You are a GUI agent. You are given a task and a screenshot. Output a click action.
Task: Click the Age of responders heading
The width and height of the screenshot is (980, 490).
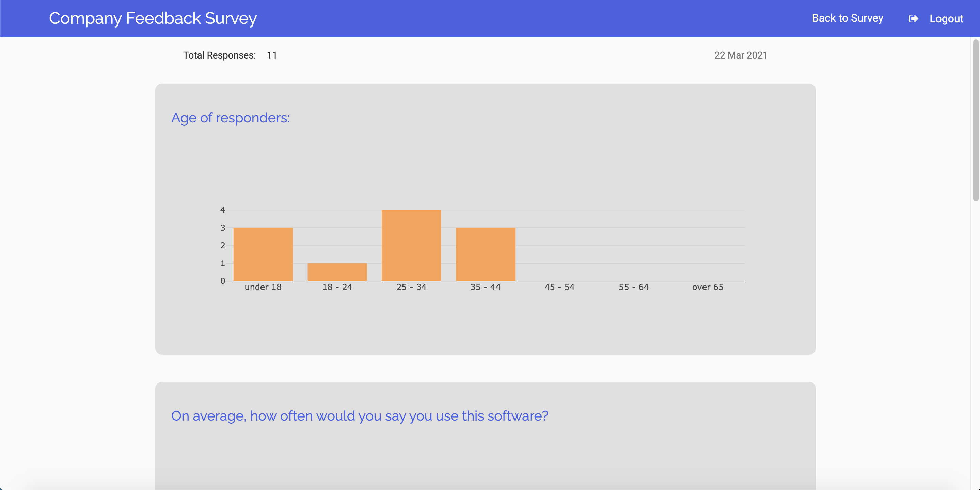(x=230, y=118)
